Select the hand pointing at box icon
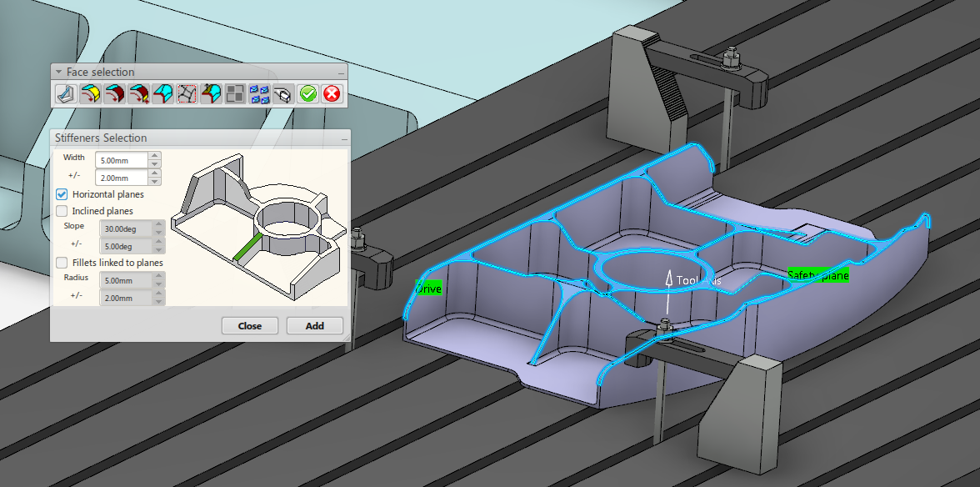980x487 pixels. coord(284,93)
